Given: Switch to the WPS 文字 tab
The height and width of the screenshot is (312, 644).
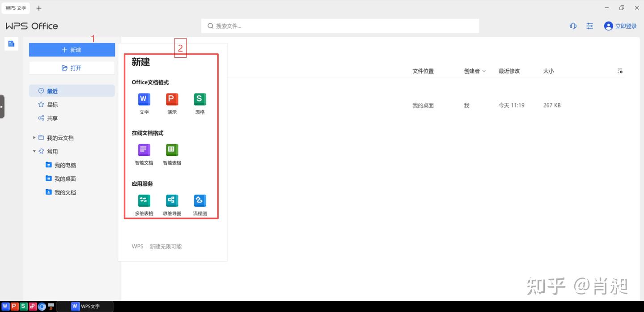Looking at the screenshot, I should pyautogui.click(x=16, y=8).
